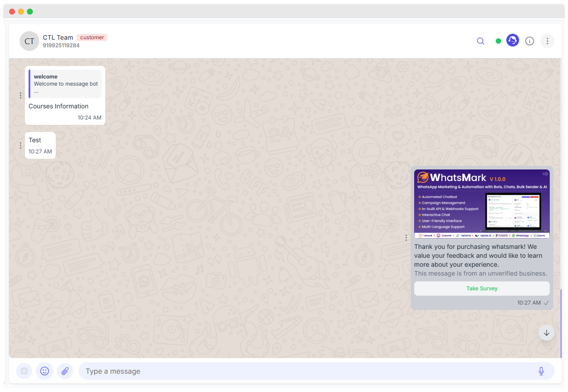568x392 pixels.
Task: Show contact info with the i icon
Action: (530, 41)
